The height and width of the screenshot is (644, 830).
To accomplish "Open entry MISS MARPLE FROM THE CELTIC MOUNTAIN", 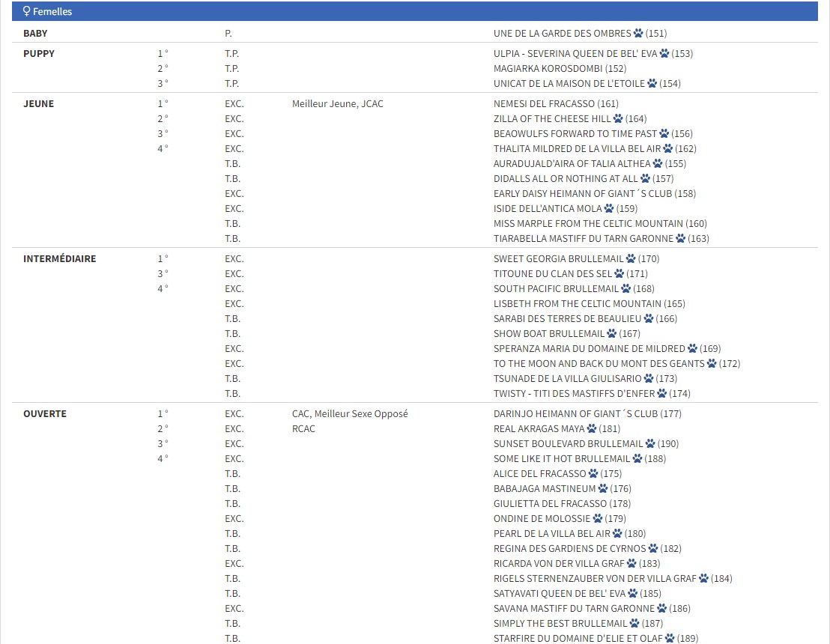I will coord(600,224).
